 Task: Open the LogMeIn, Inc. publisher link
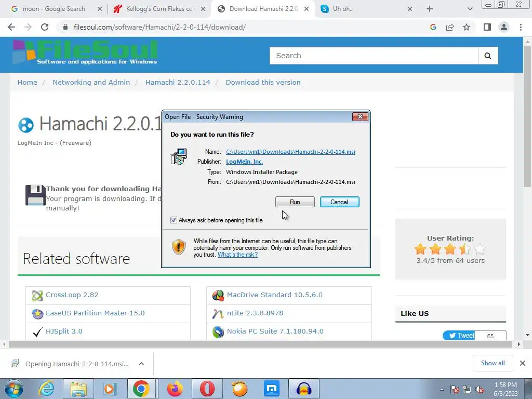click(244, 162)
